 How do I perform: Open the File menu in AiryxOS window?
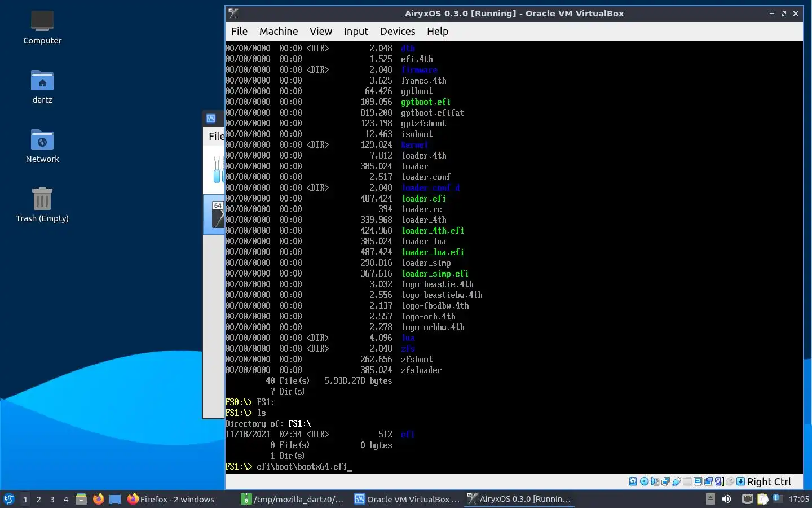239,32
